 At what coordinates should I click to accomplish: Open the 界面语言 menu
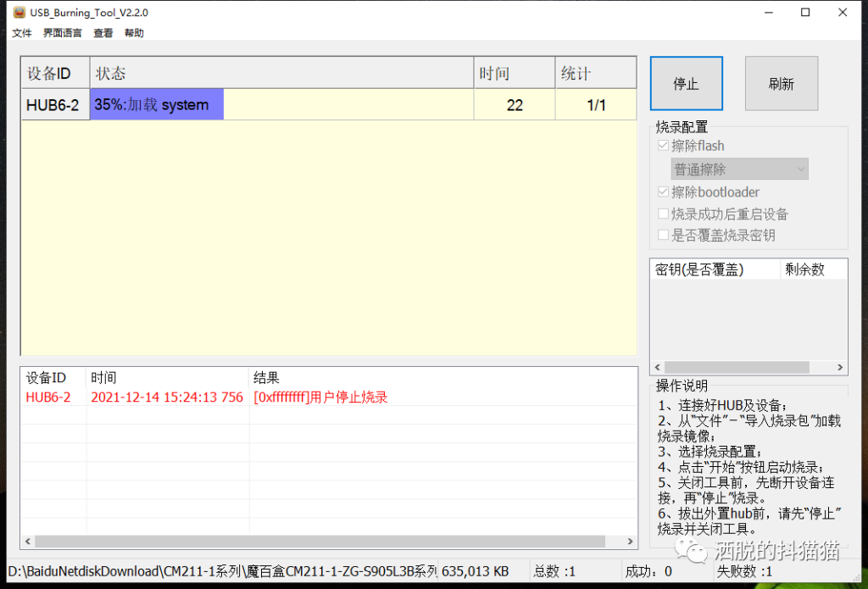coord(63,33)
